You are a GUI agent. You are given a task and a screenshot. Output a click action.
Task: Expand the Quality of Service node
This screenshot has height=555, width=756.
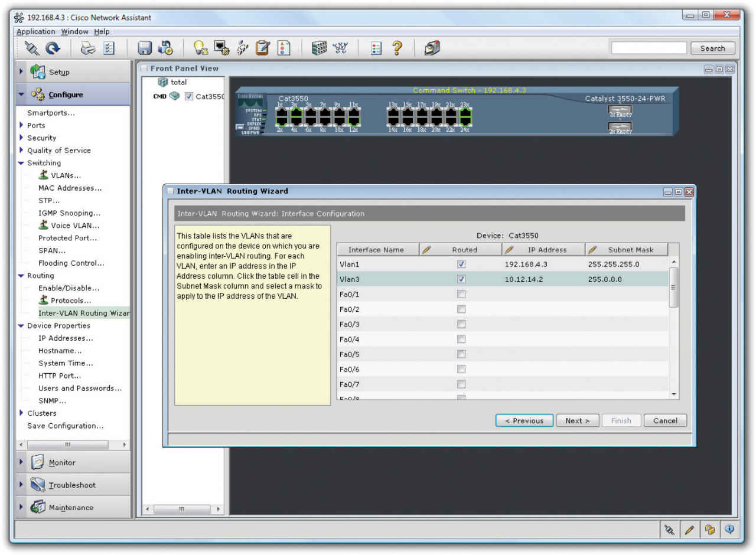pyautogui.click(x=21, y=150)
